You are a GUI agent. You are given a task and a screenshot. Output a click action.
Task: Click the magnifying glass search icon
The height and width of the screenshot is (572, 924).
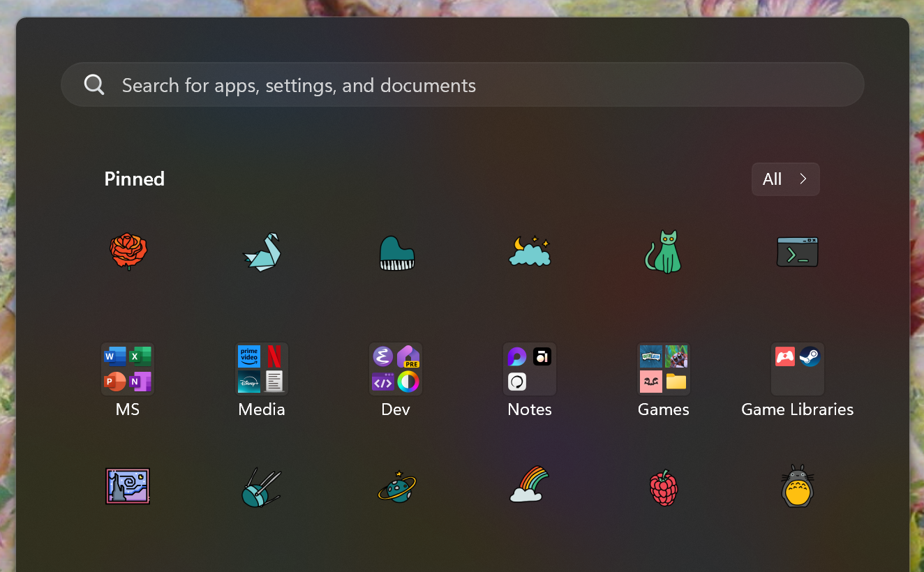(94, 85)
